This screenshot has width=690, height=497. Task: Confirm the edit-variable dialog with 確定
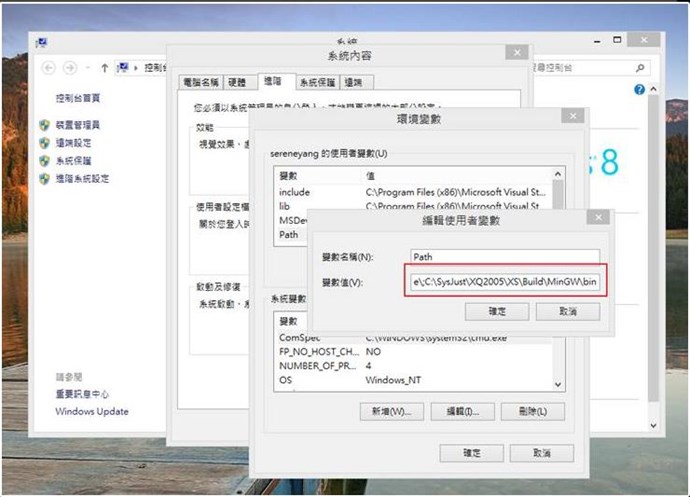(x=497, y=312)
